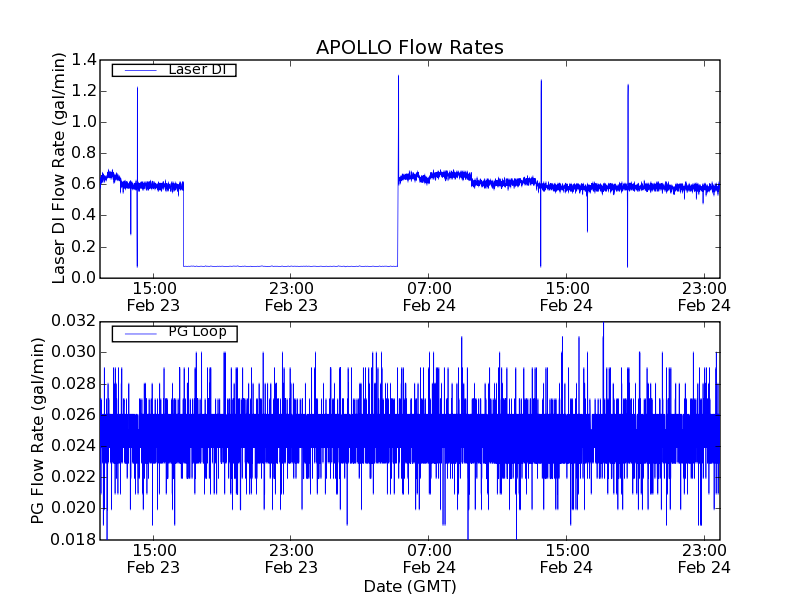Click the APOLLO Flow Rates chart title
Viewport: 800px width, 600px height.
point(409,47)
